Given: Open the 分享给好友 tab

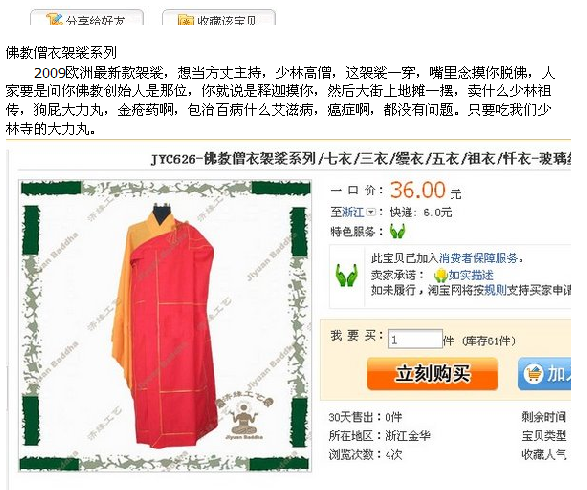Looking at the screenshot, I should point(87,18).
